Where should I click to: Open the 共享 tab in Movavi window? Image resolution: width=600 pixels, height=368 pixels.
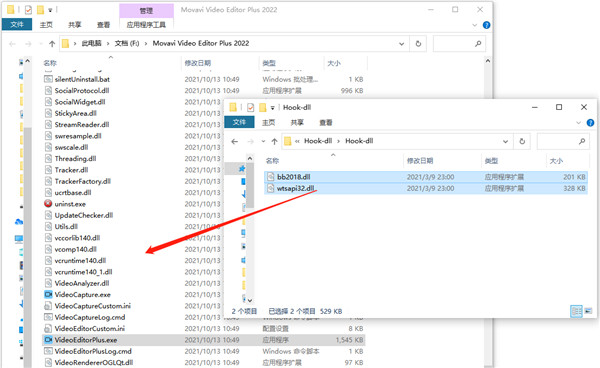coord(75,25)
